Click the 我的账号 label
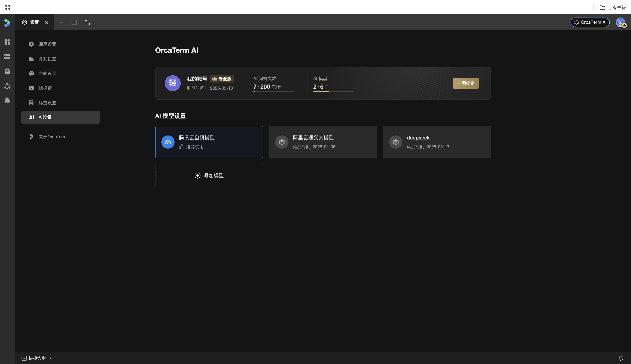 (x=197, y=79)
